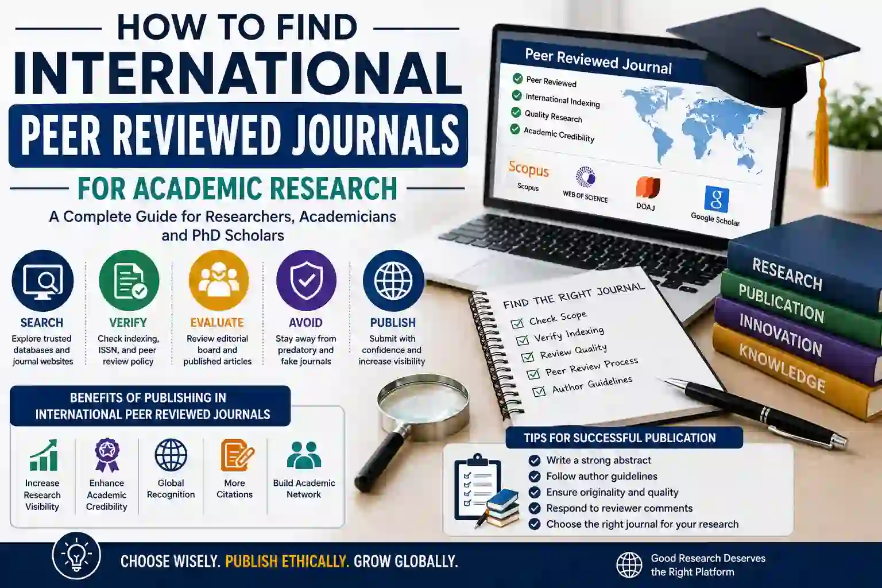The image size is (882, 588).
Task: Click the A Complete Guide for Researchers subtitle
Action: pyautogui.click(x=223, y=226)
